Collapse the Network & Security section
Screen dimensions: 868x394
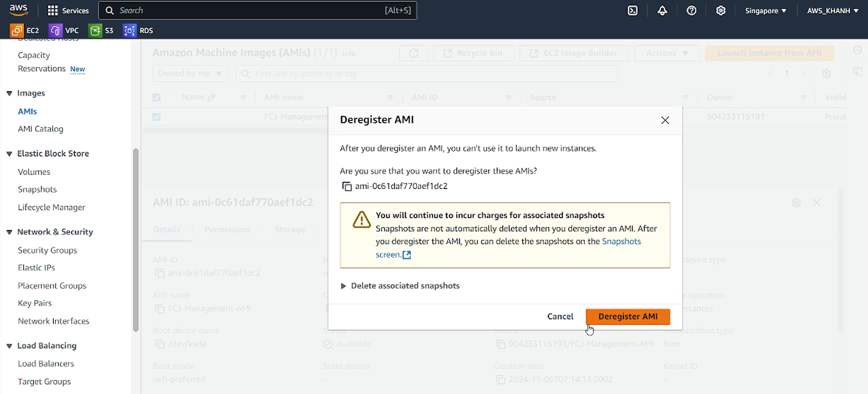tap(9, 232)
